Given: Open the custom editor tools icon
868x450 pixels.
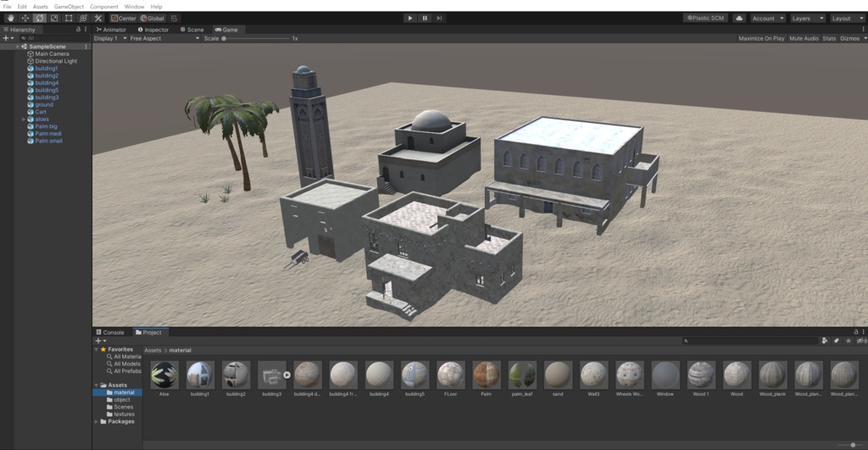Looking at the screenshot, I should (98, 19).
